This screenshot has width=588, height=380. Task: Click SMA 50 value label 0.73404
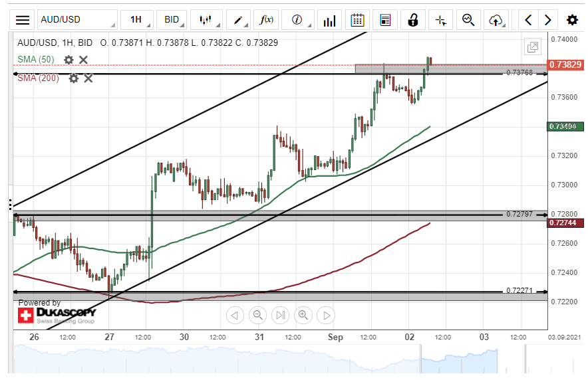click(x=565, y=126)
